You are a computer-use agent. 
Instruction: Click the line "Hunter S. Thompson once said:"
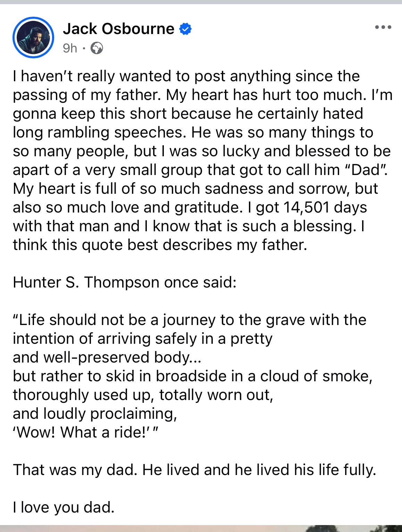click(x=124, y=282)
